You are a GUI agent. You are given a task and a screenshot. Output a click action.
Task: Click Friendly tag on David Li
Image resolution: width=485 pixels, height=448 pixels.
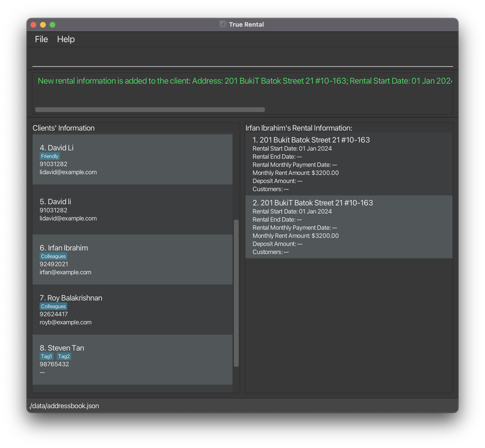49,156
